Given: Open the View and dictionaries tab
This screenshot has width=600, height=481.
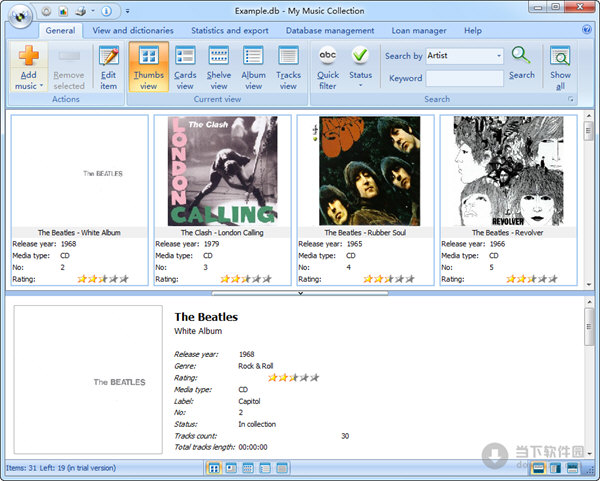Looking at the screenshot, I should pyautogui.click(x=133, y=31).
